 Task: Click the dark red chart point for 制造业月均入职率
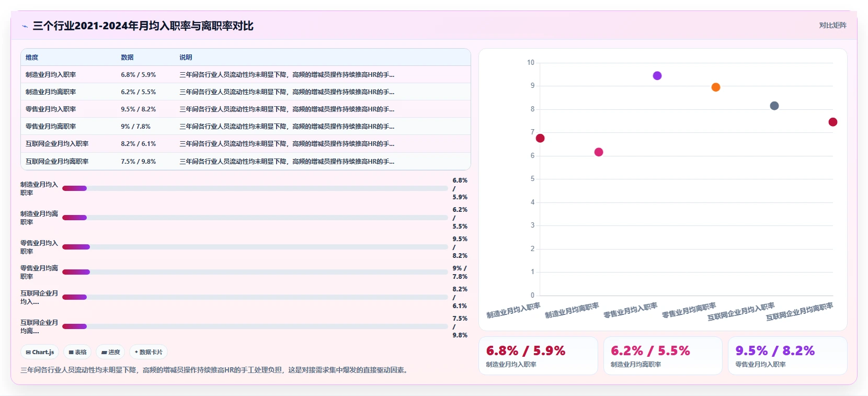click(540, 138)
